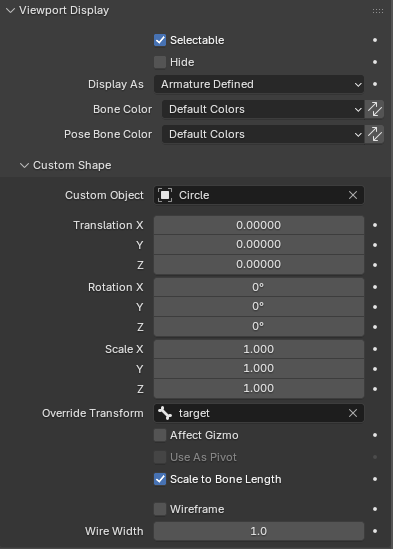Enable the Wireframe checkbox
This screenshot has width=393, height=549.
[x=160, y=509]
